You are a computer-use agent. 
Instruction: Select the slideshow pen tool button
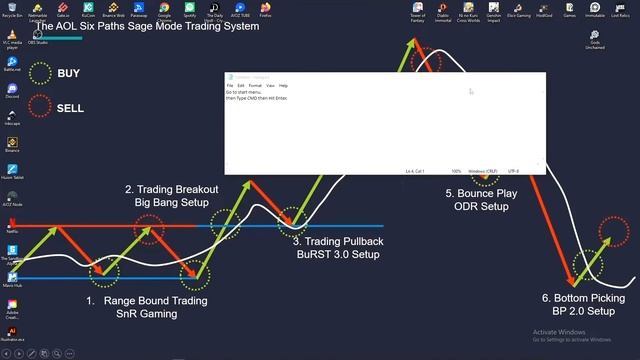pyautogui.click(x=31, y=353)
